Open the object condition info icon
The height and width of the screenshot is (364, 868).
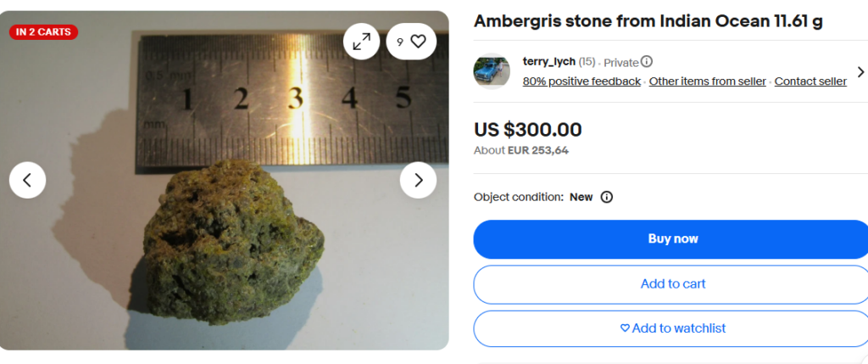tap(607, 197)
